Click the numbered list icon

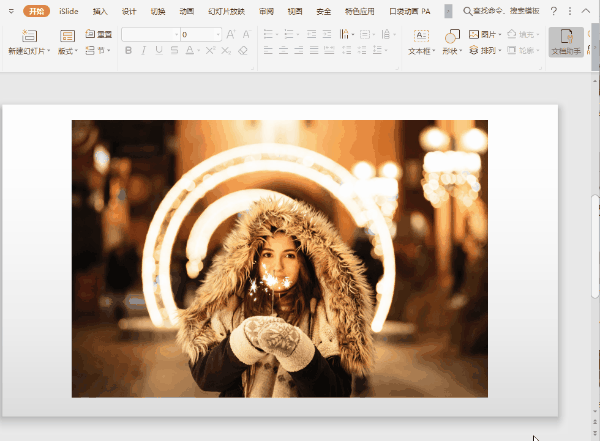coord(289,34)
